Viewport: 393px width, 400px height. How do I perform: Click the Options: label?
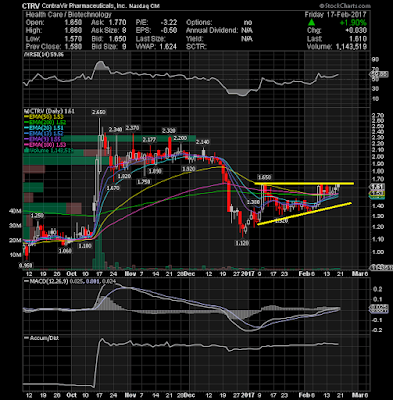click(x=199, y=23)
